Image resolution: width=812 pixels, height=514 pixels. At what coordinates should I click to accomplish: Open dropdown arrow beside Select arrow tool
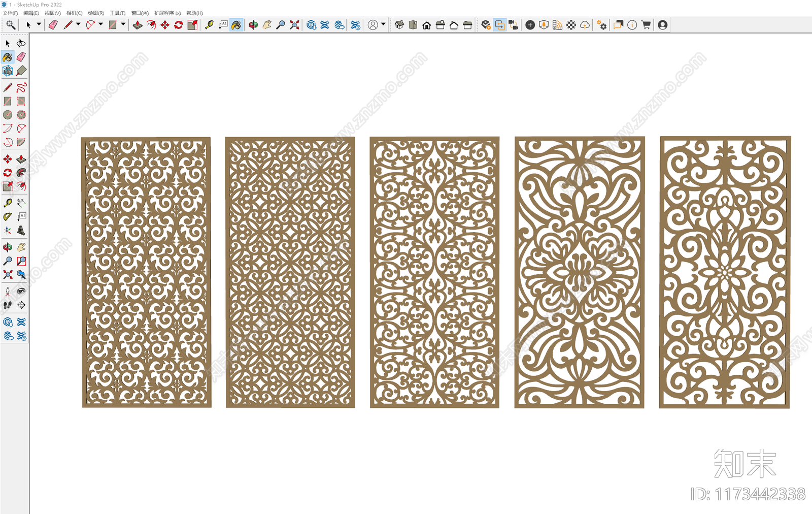click(39, 24)
